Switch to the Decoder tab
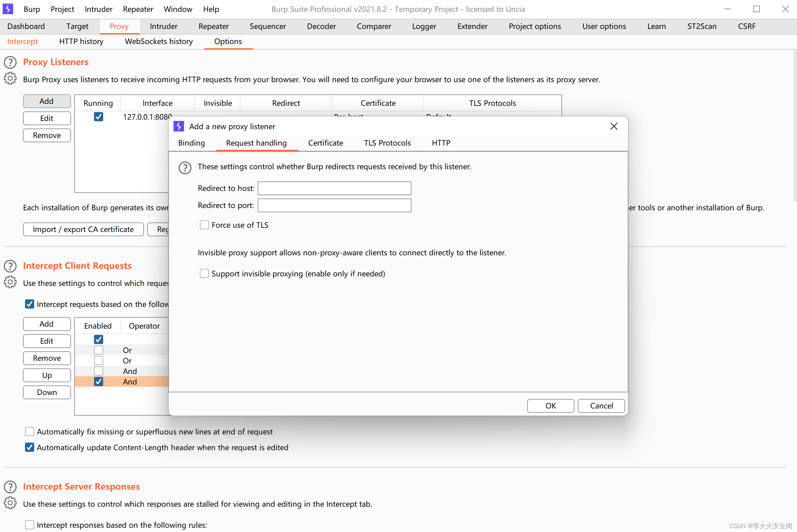 point(321,27)
